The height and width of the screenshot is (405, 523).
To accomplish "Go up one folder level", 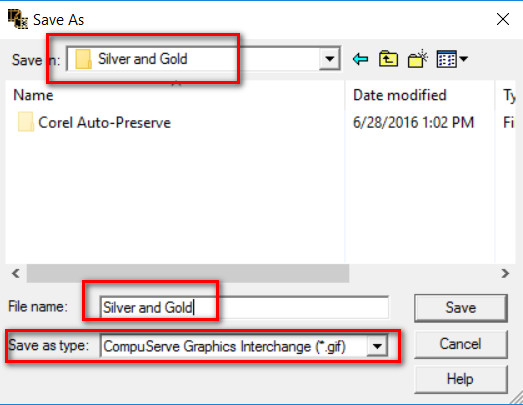I will tap(388, 59).
